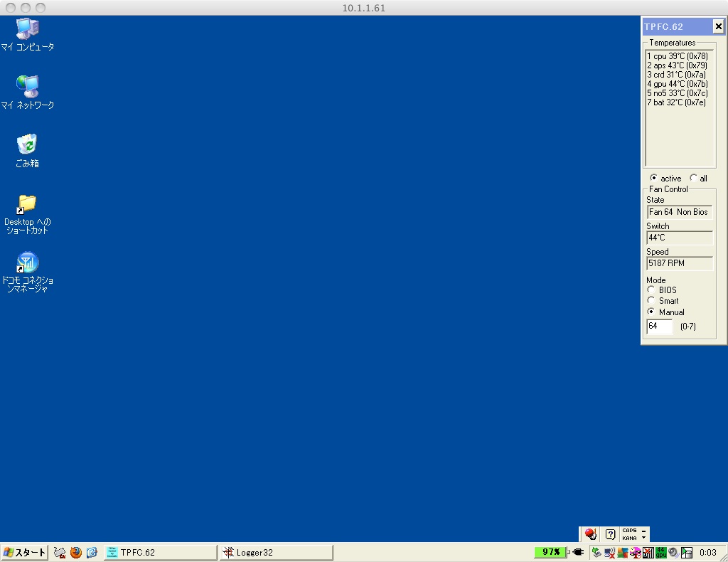728x562 pixels.
Task: Select the active temperatures radio button
Action: [653, 178]
